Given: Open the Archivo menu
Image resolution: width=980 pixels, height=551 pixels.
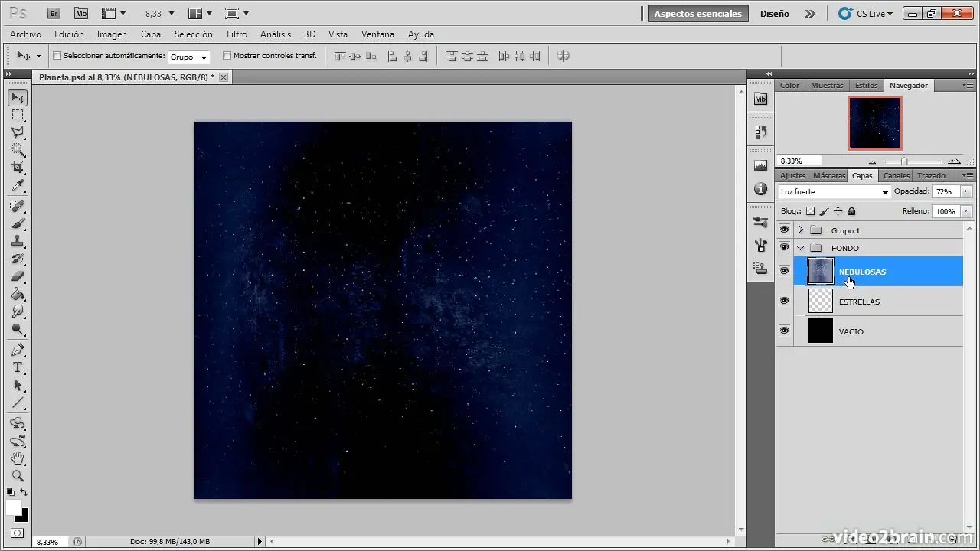Looking at the screenshot, I should click(25, 34).
